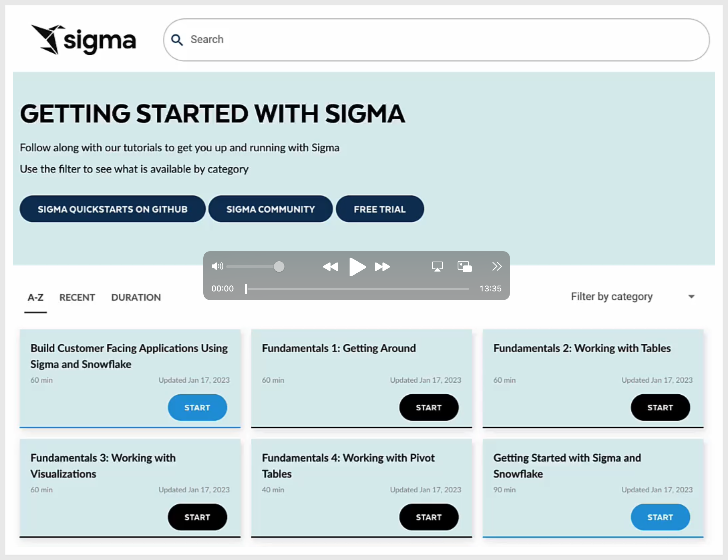728x560 pixels.
Task: Click the video volume slider knob
Action: pyautogui.click(x=279, y=267)
